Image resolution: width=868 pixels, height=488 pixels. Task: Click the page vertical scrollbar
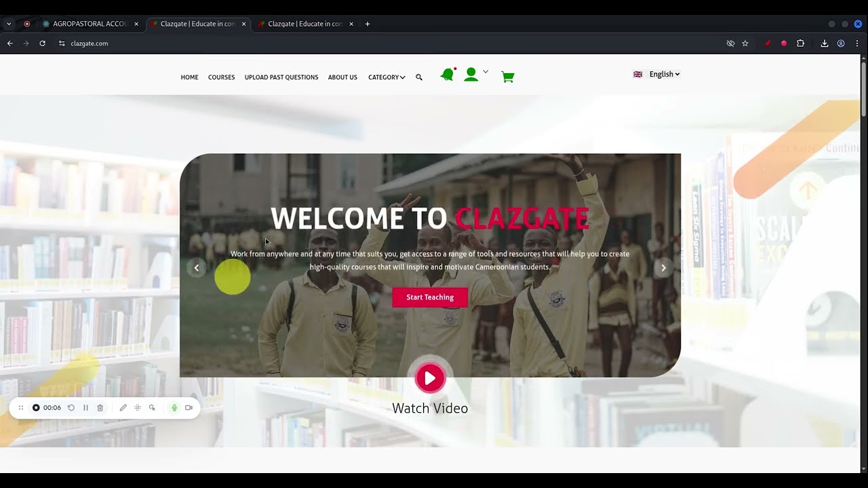pyautogui.click(x=863, y=88)
